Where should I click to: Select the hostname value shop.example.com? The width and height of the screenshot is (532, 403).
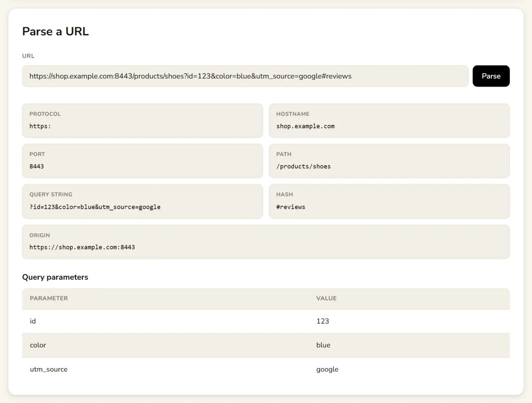(x=305, y=126)
